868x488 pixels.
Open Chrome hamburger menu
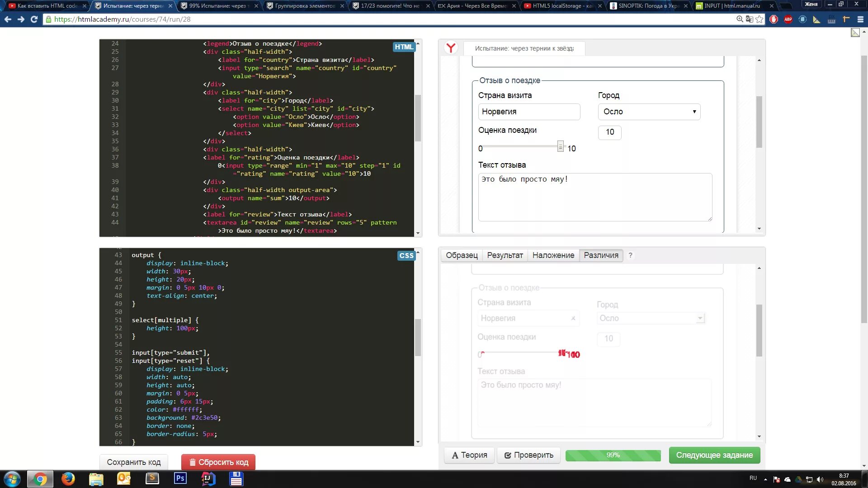(x=860, y=19)
